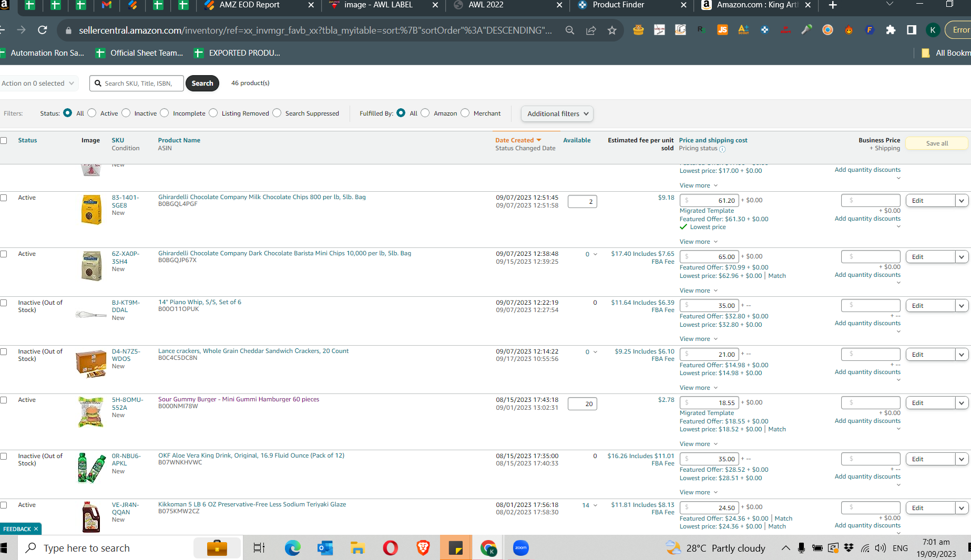Select the Active status filter

click(x=92, y=113)
